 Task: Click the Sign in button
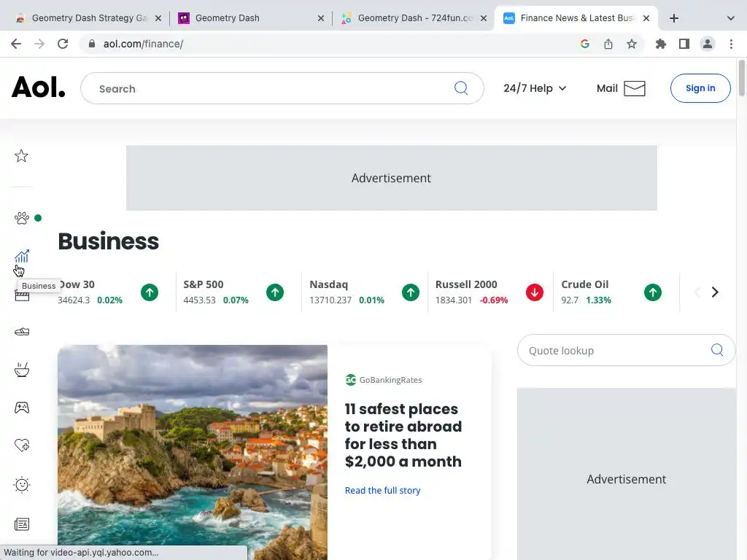pos(700,88)
